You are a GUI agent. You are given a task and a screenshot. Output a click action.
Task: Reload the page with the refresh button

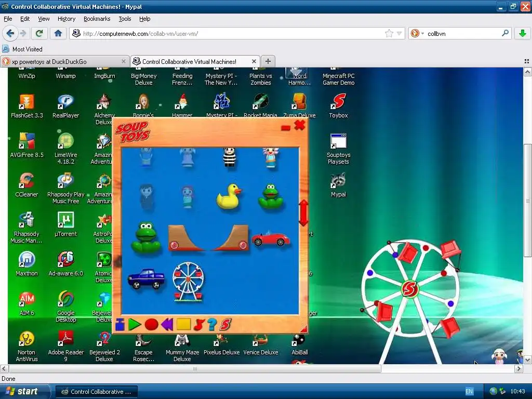pyautogui.click(x=39, y=33)
